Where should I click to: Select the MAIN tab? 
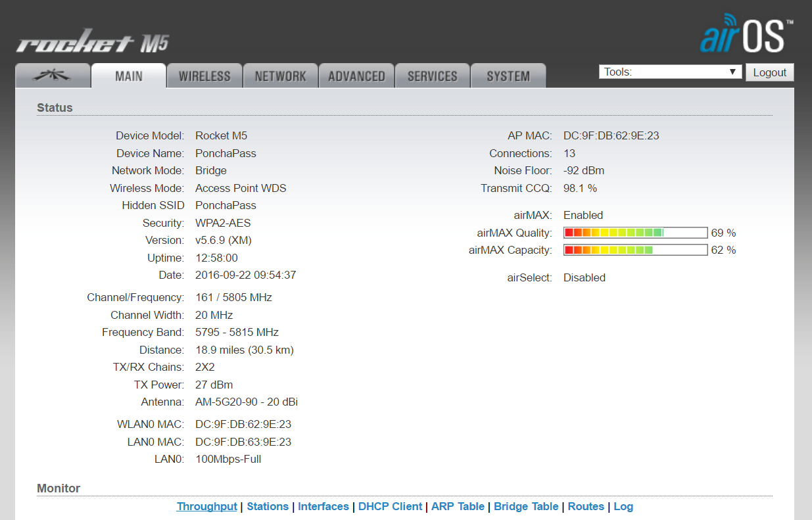pos(129,76)
